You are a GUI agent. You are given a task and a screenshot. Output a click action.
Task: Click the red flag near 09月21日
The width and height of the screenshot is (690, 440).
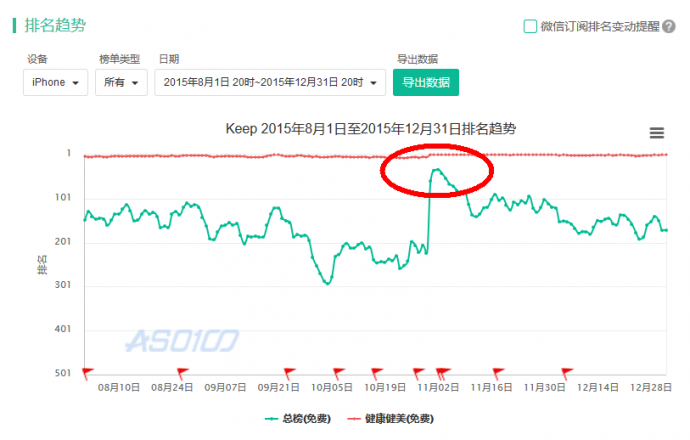289,374
